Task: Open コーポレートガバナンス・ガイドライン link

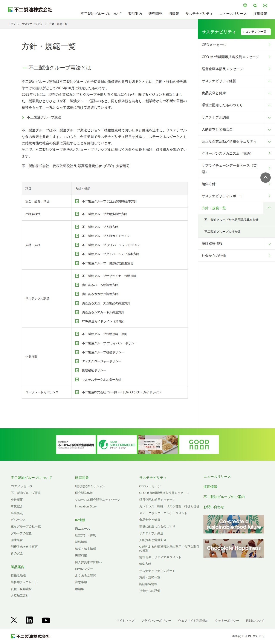Action: pyautogui.click(x=121, y=392)
